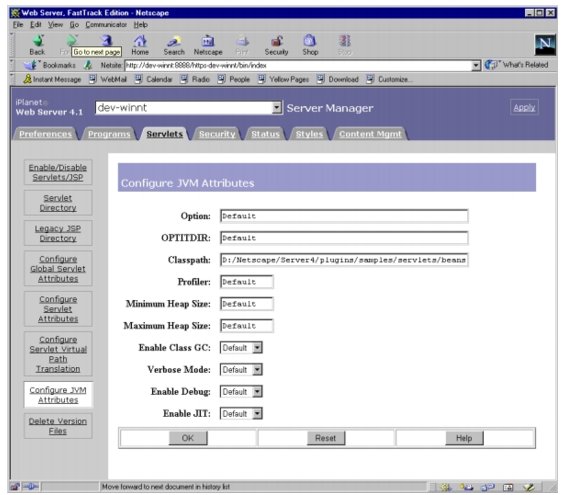Open WebMail from personal toolbar
Image resolution: width=565 pixels, height=495 pixels.
point(108,79)
